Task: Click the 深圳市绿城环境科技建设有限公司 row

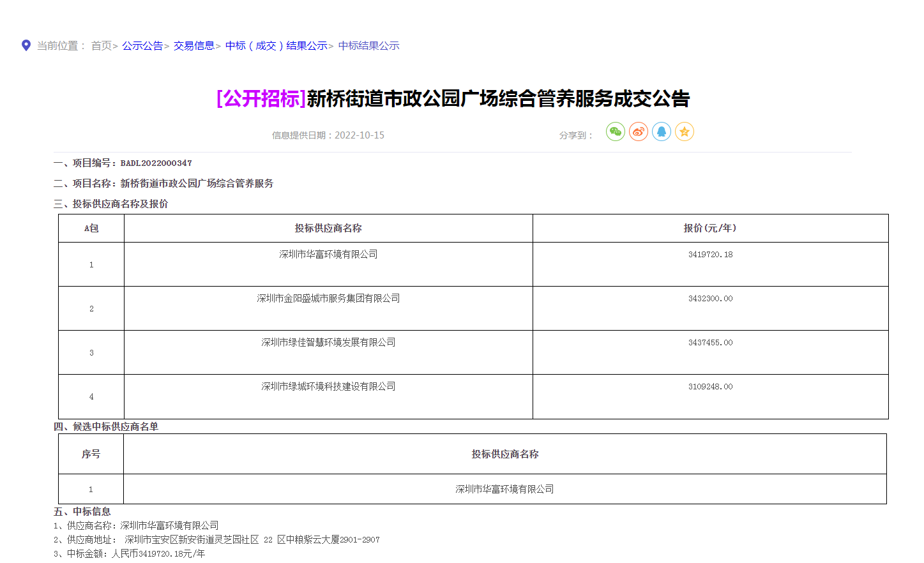Action: click(x=328, y=387)
